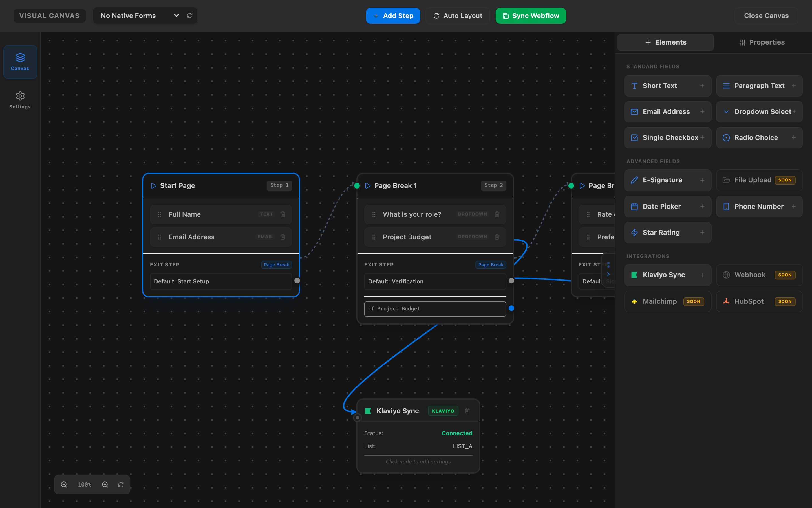Image resolution: width=812 pixels, height=508 pixels.
Task: Zoom in the canvas
Action: pos(105,485)
